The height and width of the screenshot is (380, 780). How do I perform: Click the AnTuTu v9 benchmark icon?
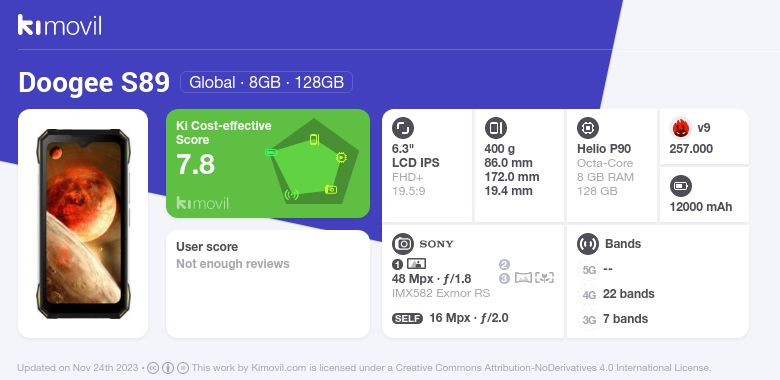[x=681, y=128]
